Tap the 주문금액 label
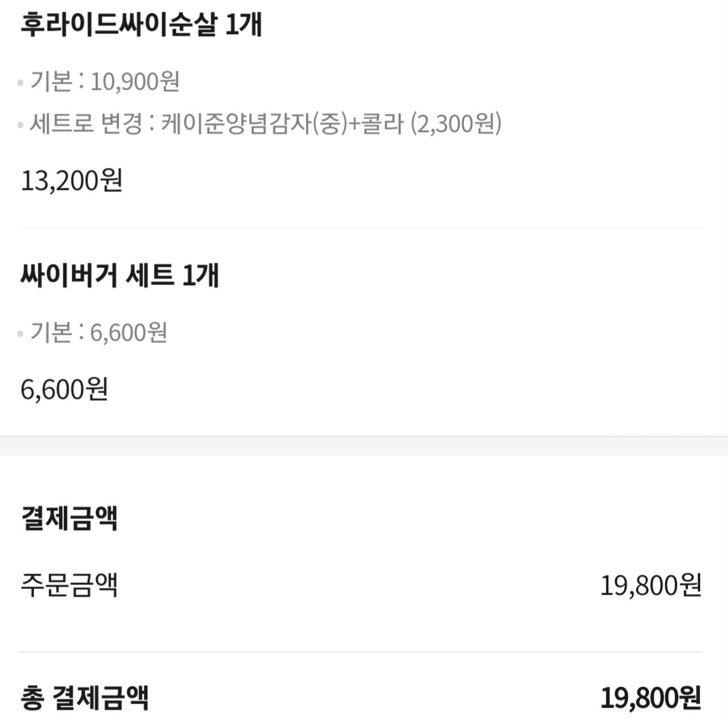This screenshot has height=719, width=728. pyautogui.click(x=69, y=584)
